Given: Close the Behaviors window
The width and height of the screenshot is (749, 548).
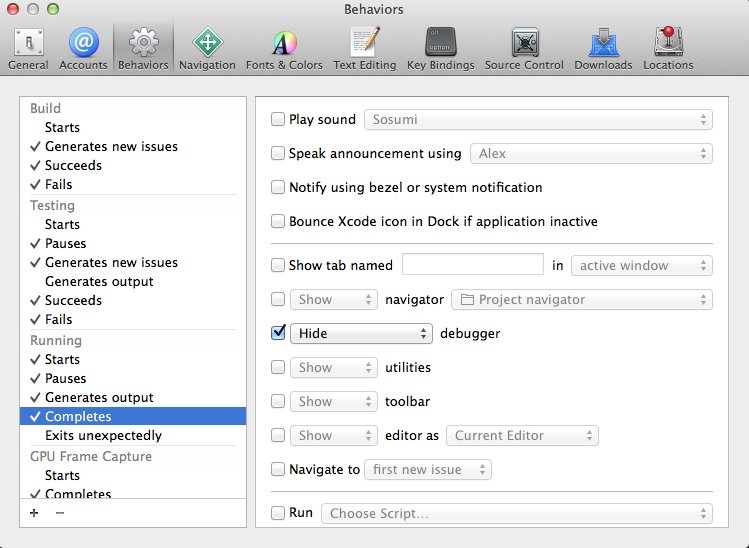Looking at the screenshot, I should pyautogui.click(x=13, y=9).
